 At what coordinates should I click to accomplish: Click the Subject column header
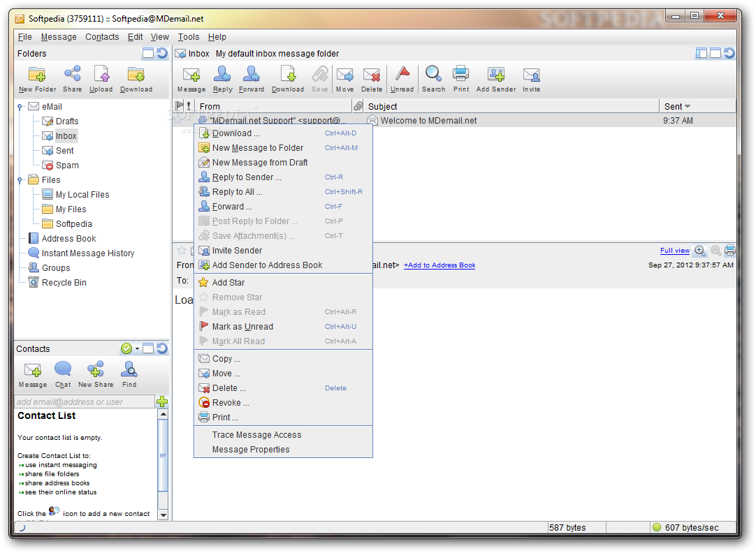pyautogui.click(x=512, y=106)
